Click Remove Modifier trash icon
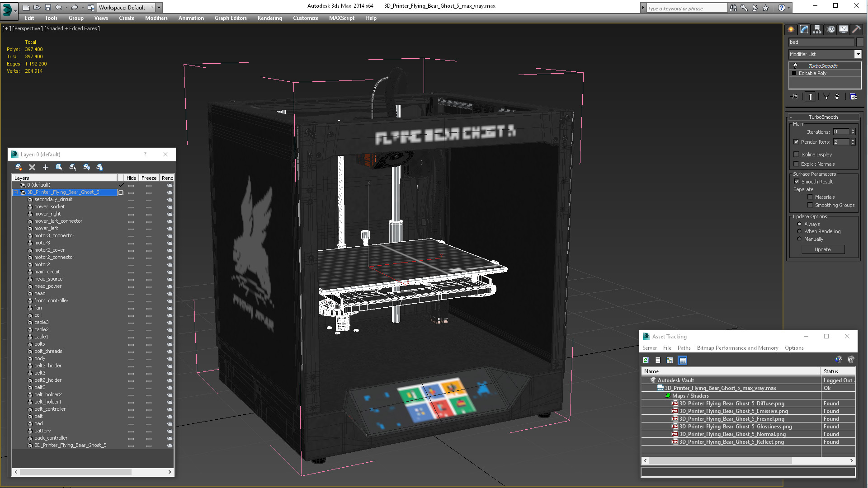Viewport: 868px width, 488px height. 837,97
